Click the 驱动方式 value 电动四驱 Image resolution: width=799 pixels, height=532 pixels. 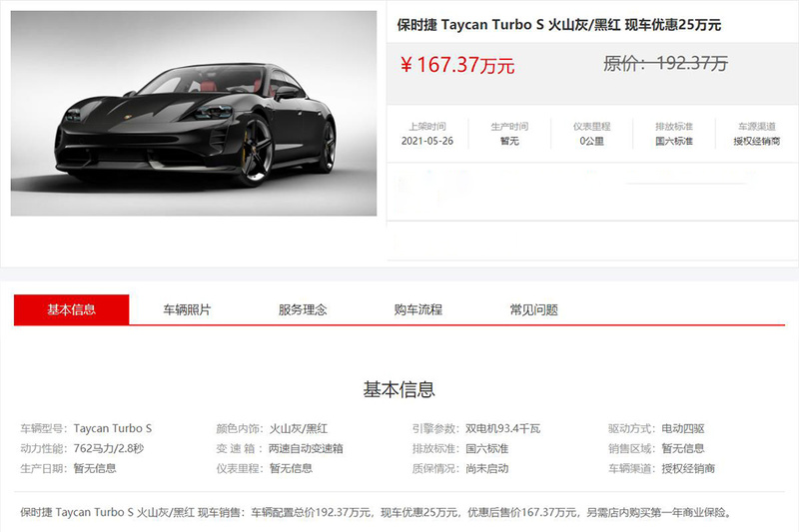(683, 428)
